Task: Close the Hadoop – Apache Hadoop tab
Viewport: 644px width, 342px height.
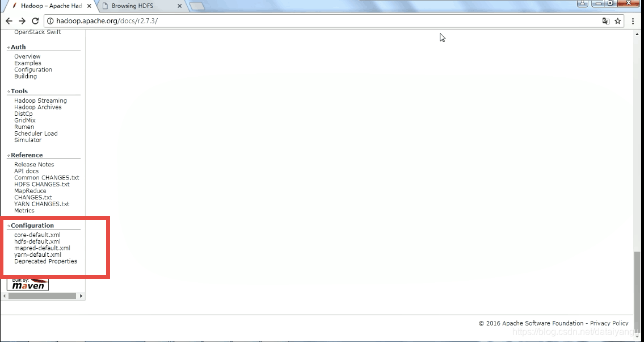Action: (x=89, y=6)
